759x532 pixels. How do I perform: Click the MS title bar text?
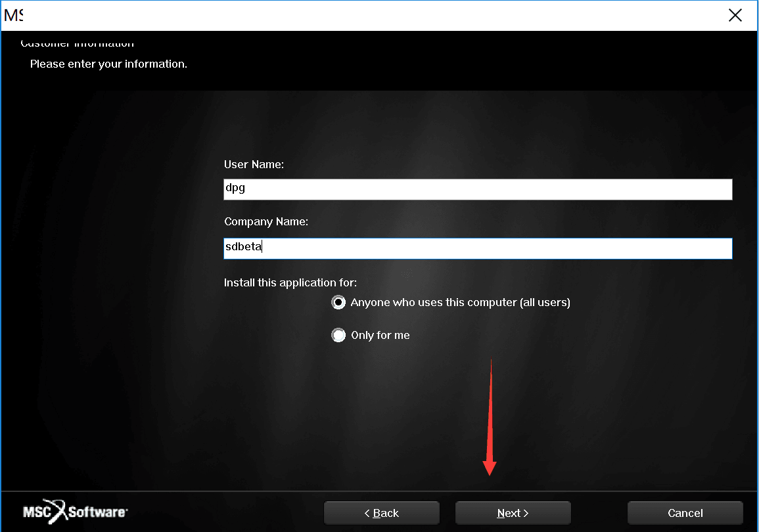14,16
